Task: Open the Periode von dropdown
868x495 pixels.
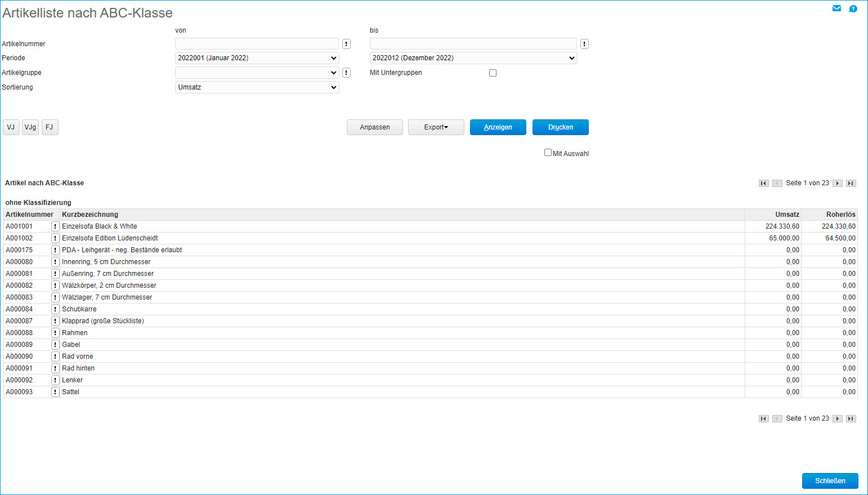Action: click(257, 58)
